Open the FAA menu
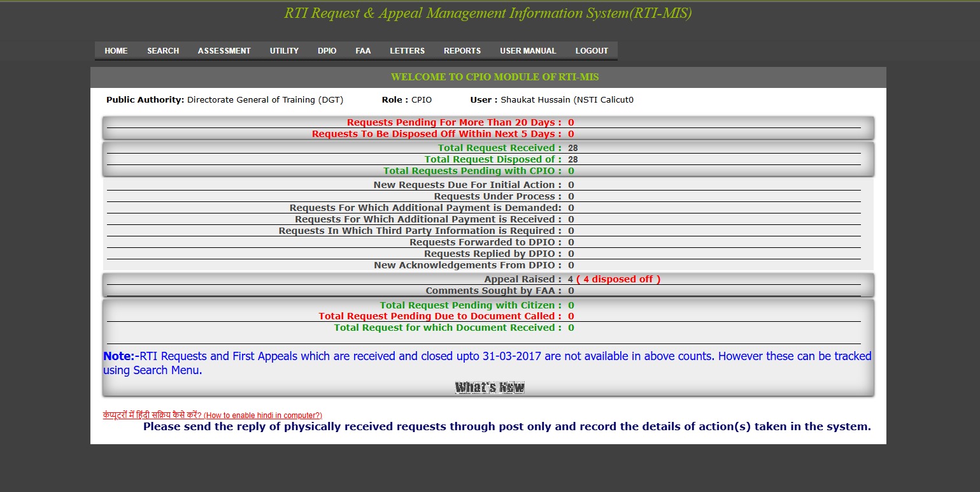Image resolution: width=980 pixels, height=492 pixels. pos(363,51)
